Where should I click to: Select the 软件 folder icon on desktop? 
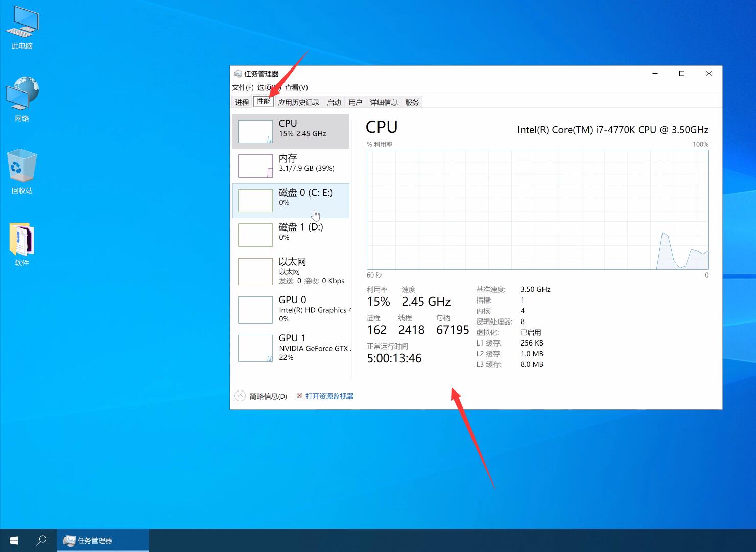[22, 245]
